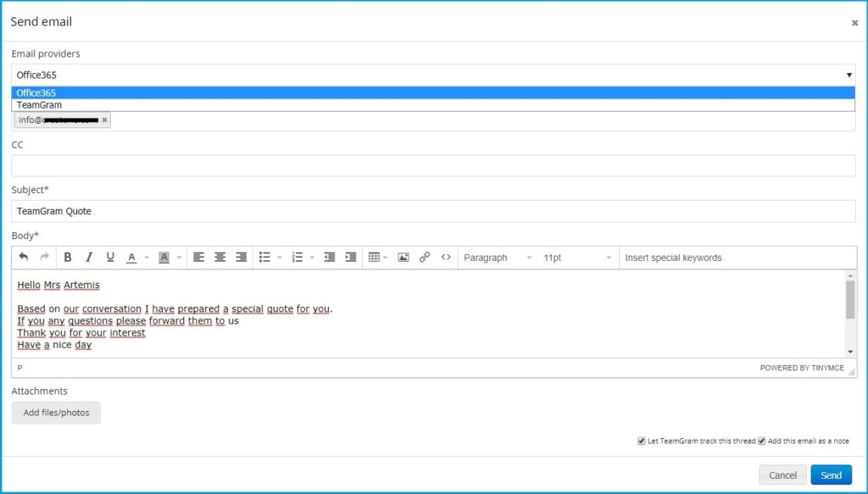Click the body scrollbar down arrow
The image size is (868, 494).
tap(850, 352)
